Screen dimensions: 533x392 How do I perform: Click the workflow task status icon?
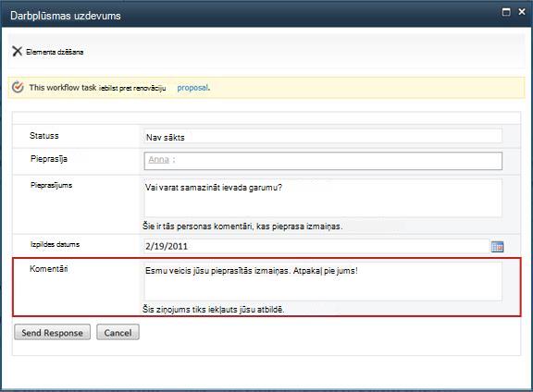[x=18, y=87]
